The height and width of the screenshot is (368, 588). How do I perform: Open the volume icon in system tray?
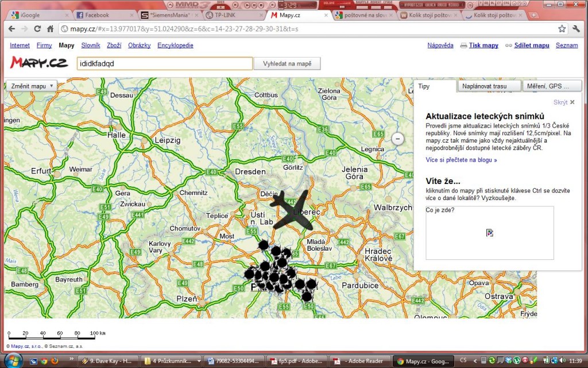[x=564, y=361]
